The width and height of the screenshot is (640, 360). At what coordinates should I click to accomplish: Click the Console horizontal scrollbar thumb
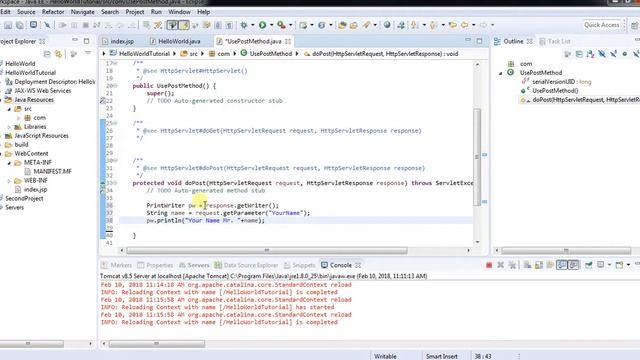[156, 344]
